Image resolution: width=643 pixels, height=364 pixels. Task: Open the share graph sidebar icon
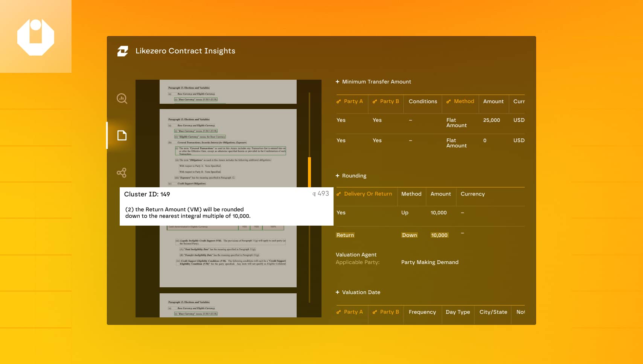[x=122, y=173]
